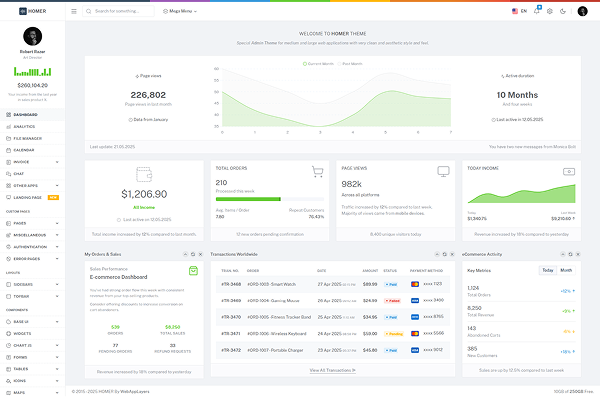Close the Transactions Worldwide panel
600x397 pixels.
click(x=452, y=254)
